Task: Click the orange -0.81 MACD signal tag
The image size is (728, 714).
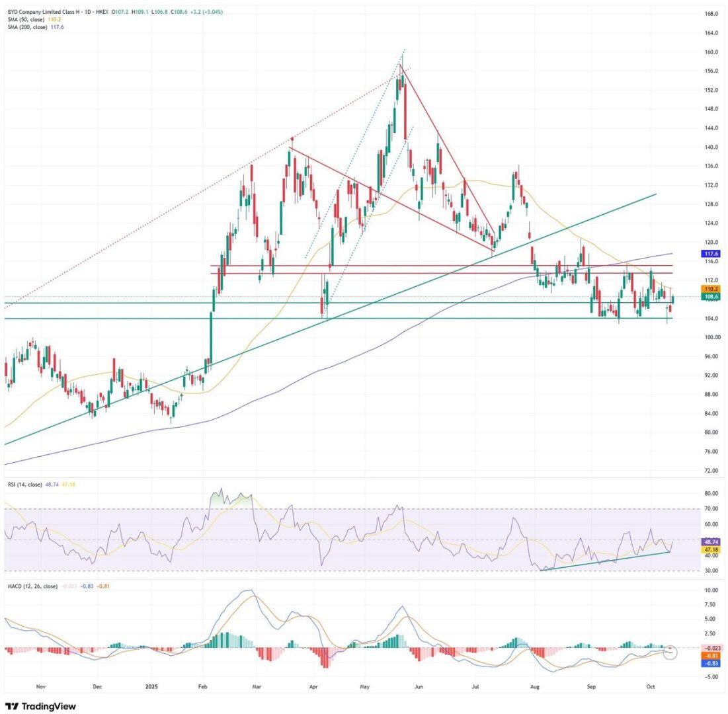Action: coord(711,656)
